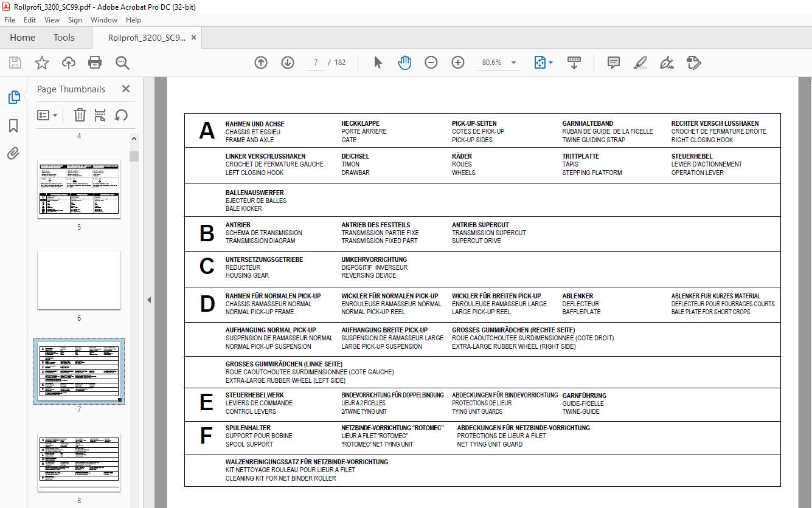Click the total pages text 182
Screen dimensions: 812x508
point(340,63)
